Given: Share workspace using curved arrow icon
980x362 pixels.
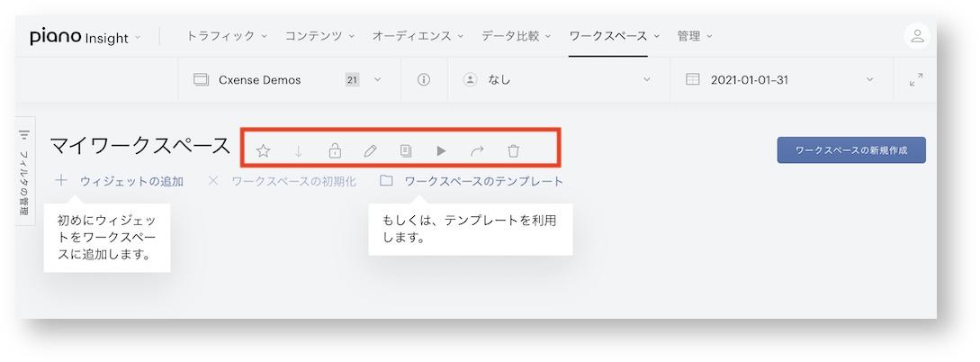Looking at the screenshot, I should (477, 150).
